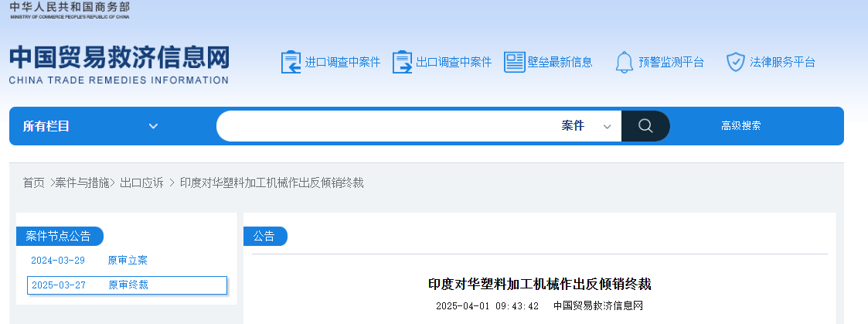Open the 2025-03-27 原审终裁 entry
The width and height of the screenshot is (868, 324).
(x=128, y=285)
